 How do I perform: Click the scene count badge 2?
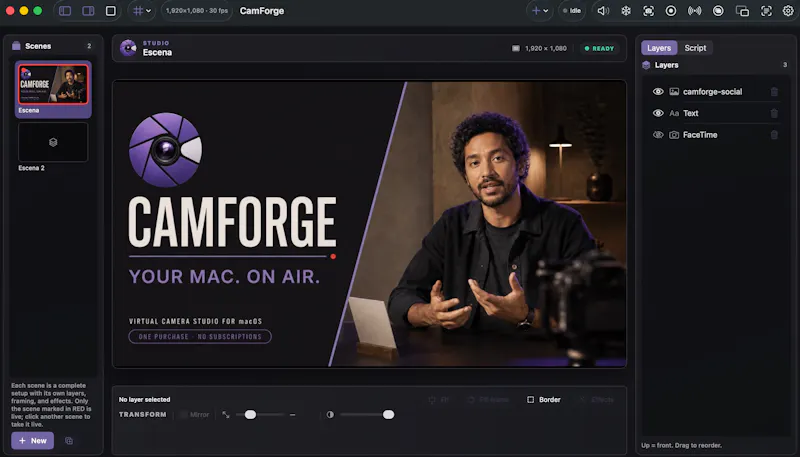[x=89, y=46]
